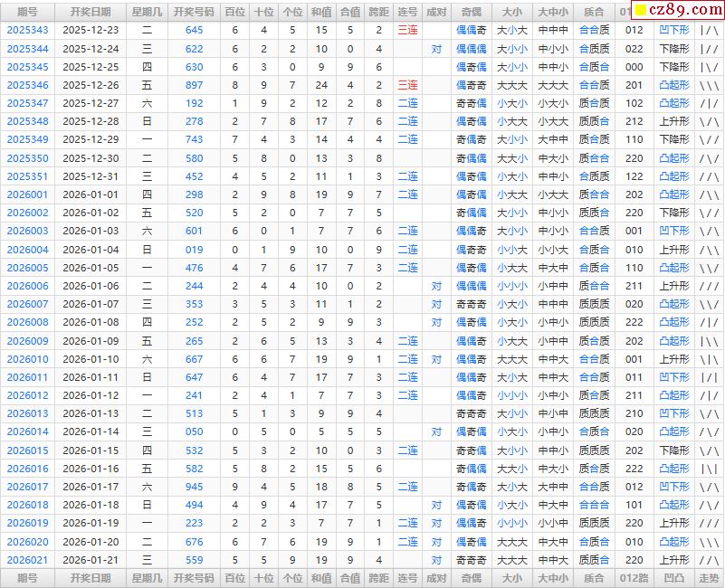Click the top 奇偶 column header
Viewport: 725px width, 588px height.
(x=472, y=12)
